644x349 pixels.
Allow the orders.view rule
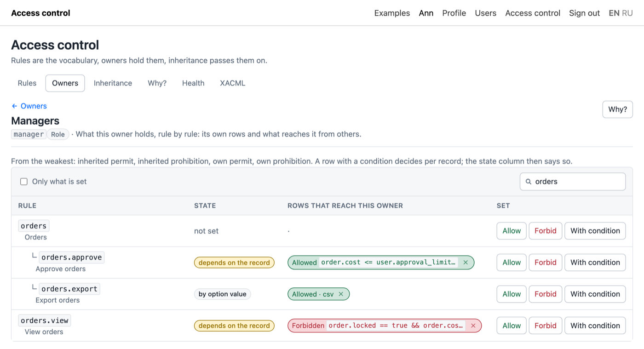tap(512, 326)
